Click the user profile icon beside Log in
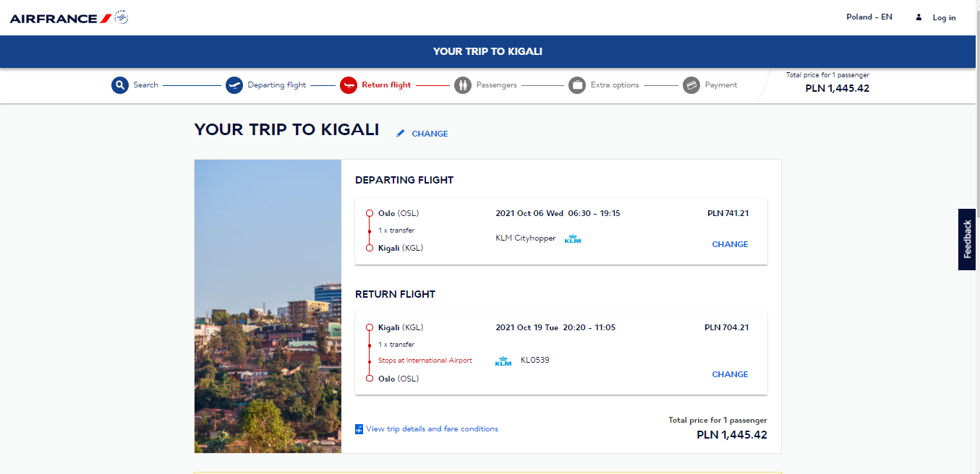This screenshot has width=980, height=474. click(919, 17)
